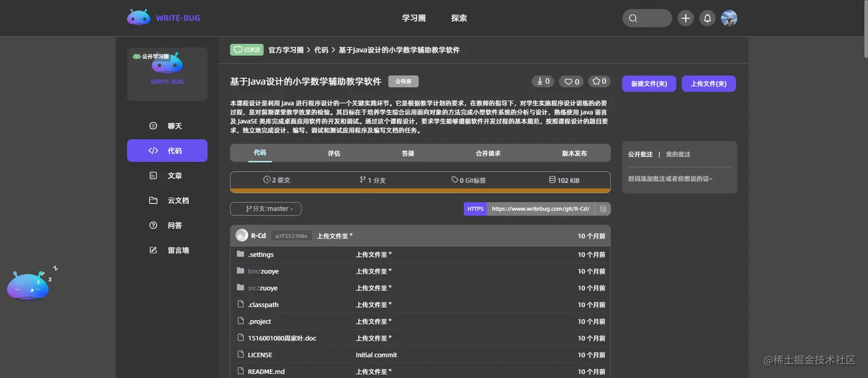
Task: Click the 云文档 folder icon in the sidebar
Action: [x=153, y=200]
